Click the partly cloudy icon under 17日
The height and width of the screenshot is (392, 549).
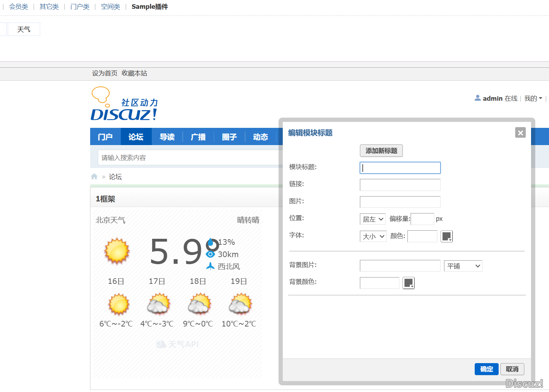pos(159,304)
